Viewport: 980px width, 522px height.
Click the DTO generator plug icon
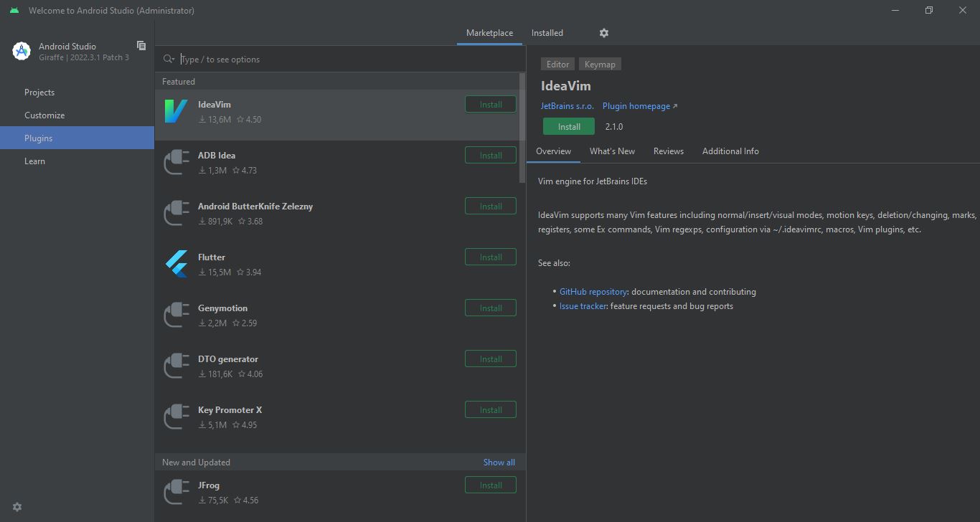tap(176, 366)
